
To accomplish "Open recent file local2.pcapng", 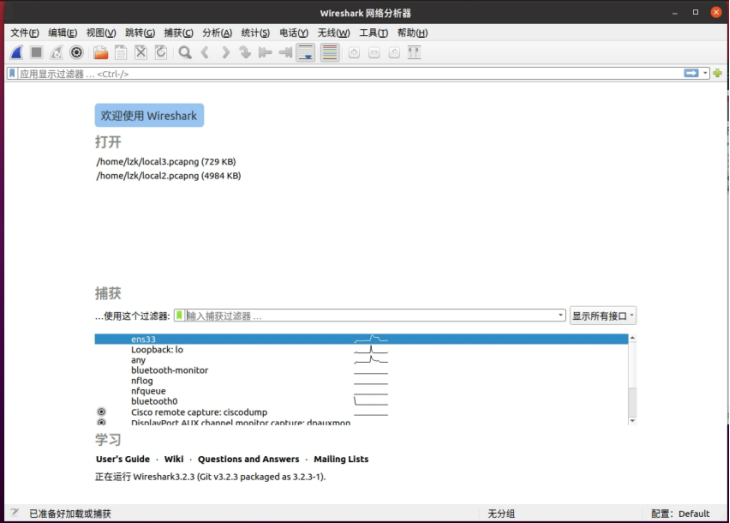I will 169,176.
